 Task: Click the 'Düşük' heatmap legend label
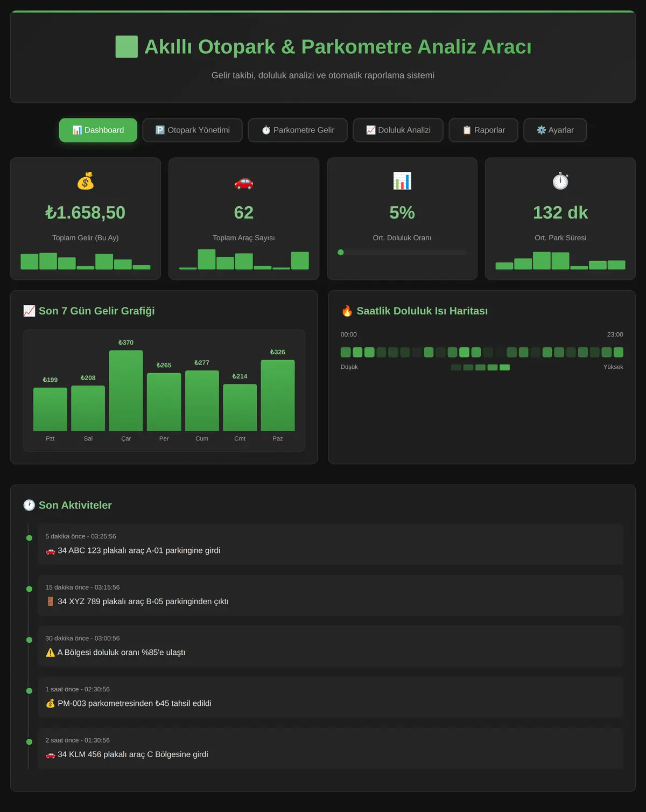click(349, 367)
